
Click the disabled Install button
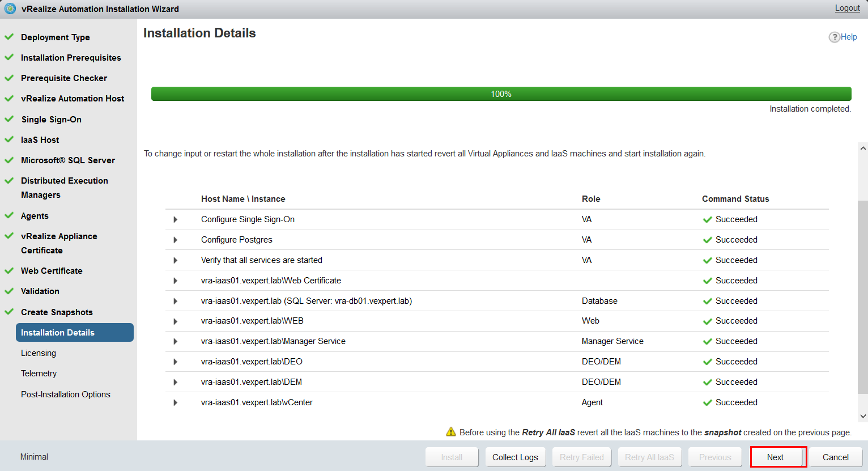click(x=452, y=457)
